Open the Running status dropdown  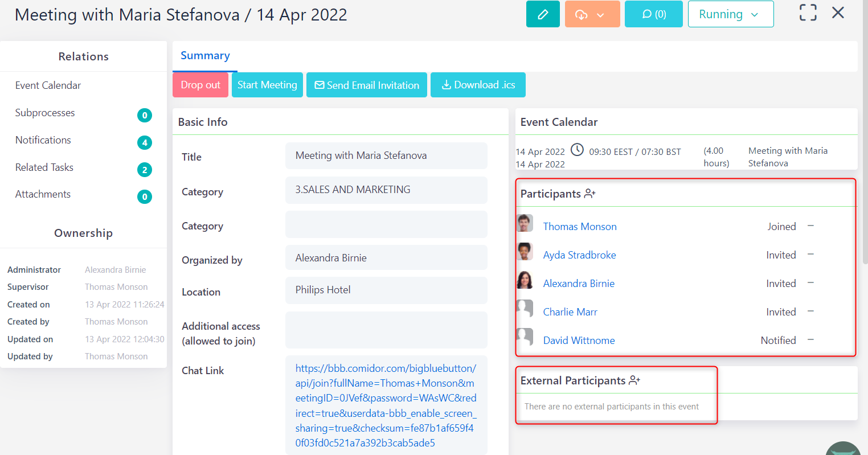tap(731, 14)
